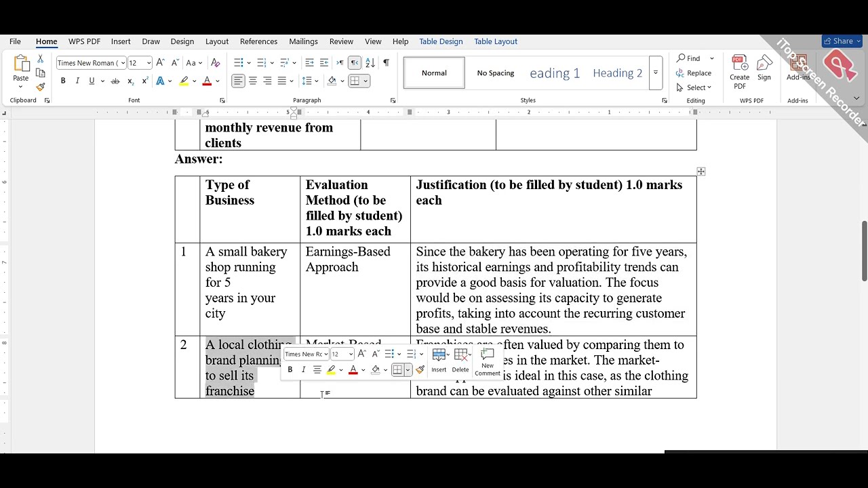Grow font size in floating mini toolbar

tap(362, 354)
